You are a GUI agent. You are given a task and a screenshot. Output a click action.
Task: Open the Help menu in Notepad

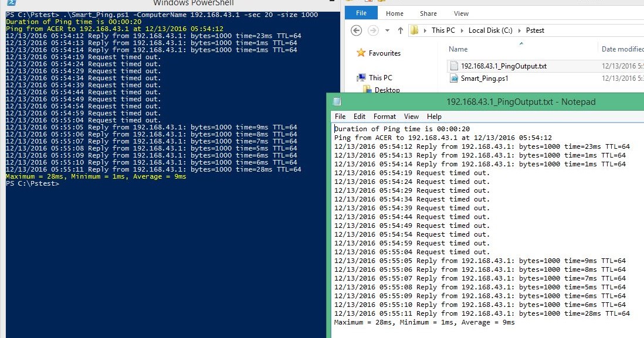pyautogui.click(x=434, y=116)
